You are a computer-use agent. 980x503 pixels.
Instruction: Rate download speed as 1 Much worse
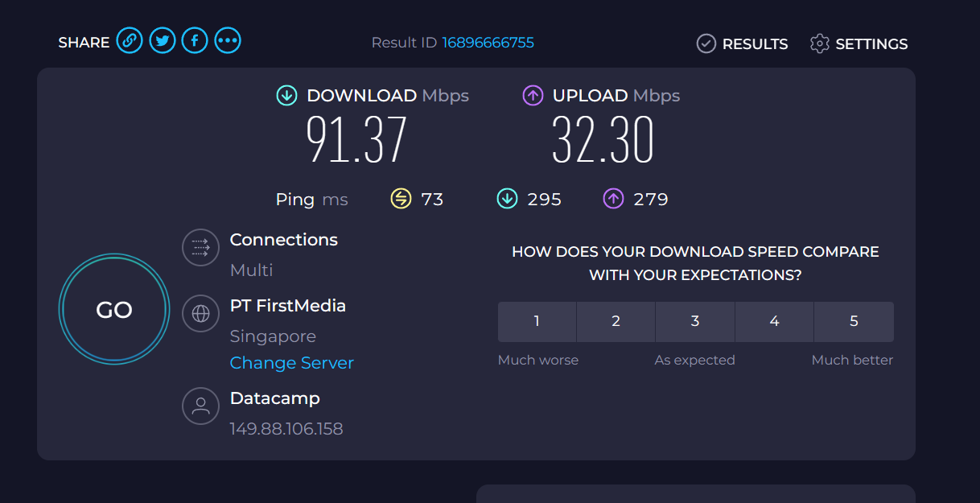tap(537, 322)
